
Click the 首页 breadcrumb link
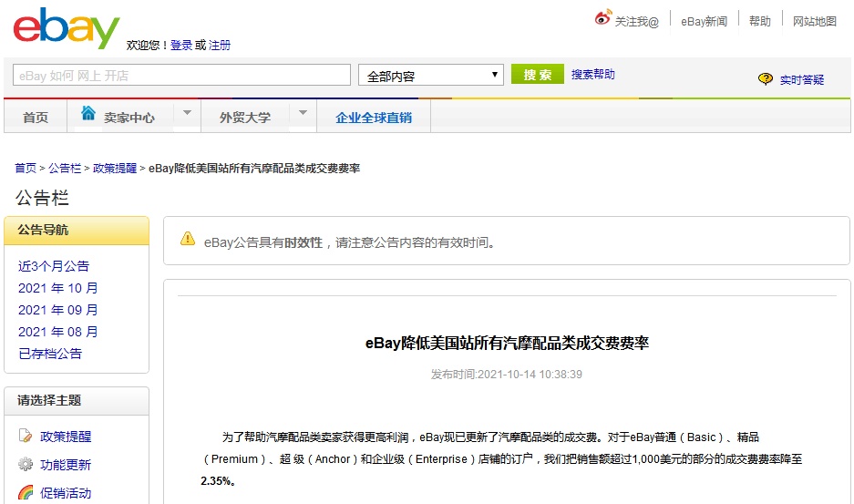click(25, 169)
